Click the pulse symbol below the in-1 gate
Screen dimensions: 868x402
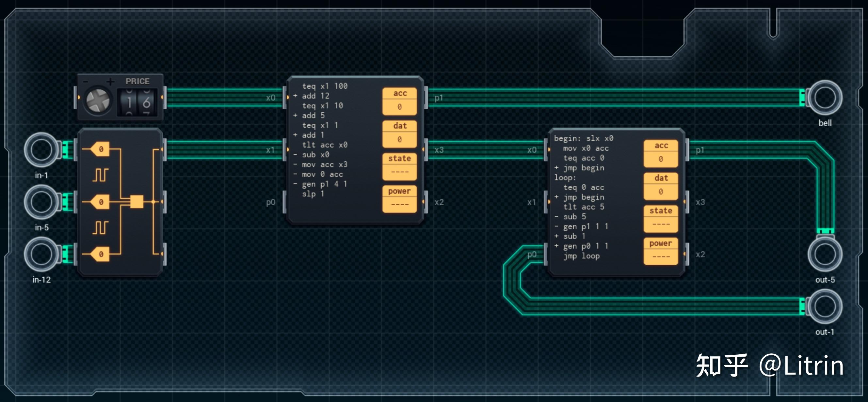100,175
